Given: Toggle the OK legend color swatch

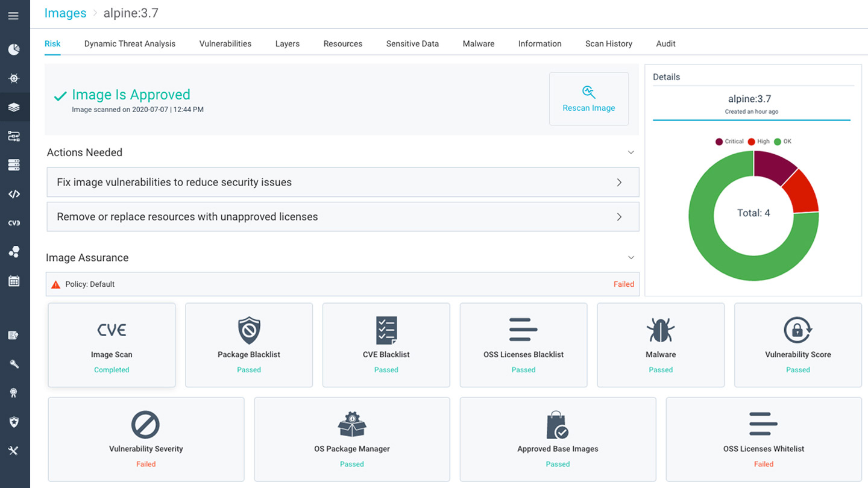Looking at the screenshot, I should [x=778, y=142].
